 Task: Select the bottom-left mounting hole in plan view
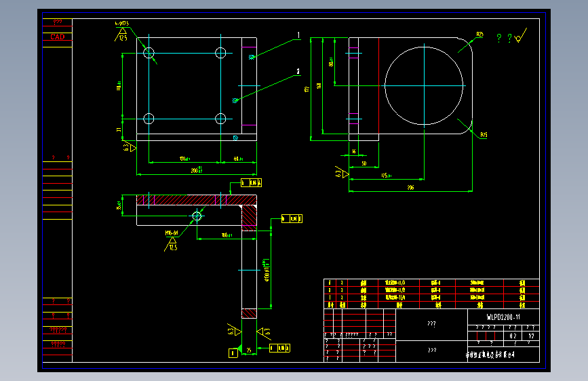pyautogui.click(x=149, y=119)
